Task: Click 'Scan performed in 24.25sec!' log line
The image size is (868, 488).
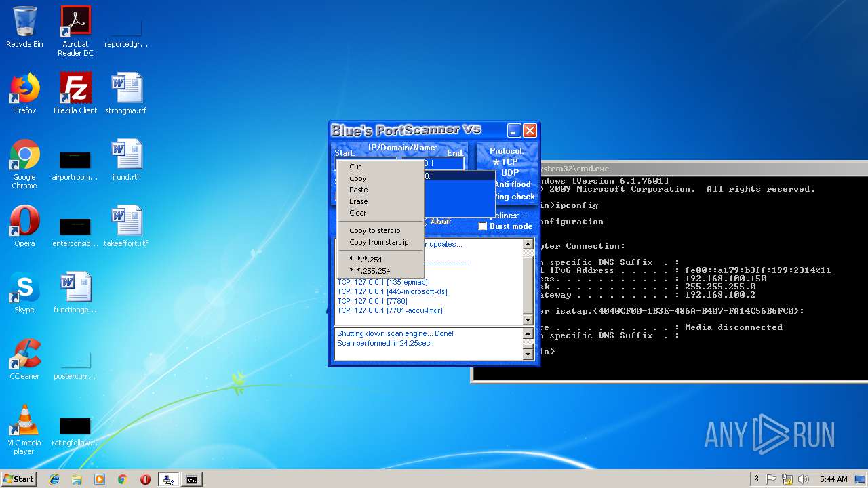Action: click(x=384, y=344)
